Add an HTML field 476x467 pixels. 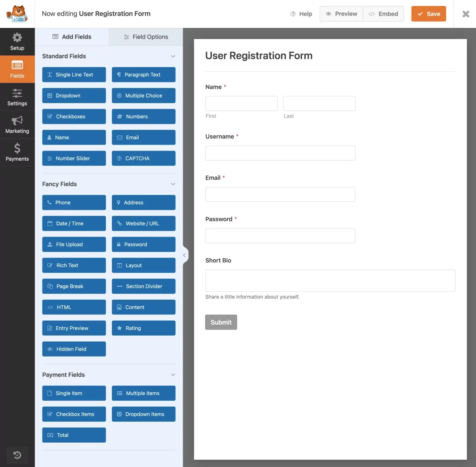pos(74,307)
